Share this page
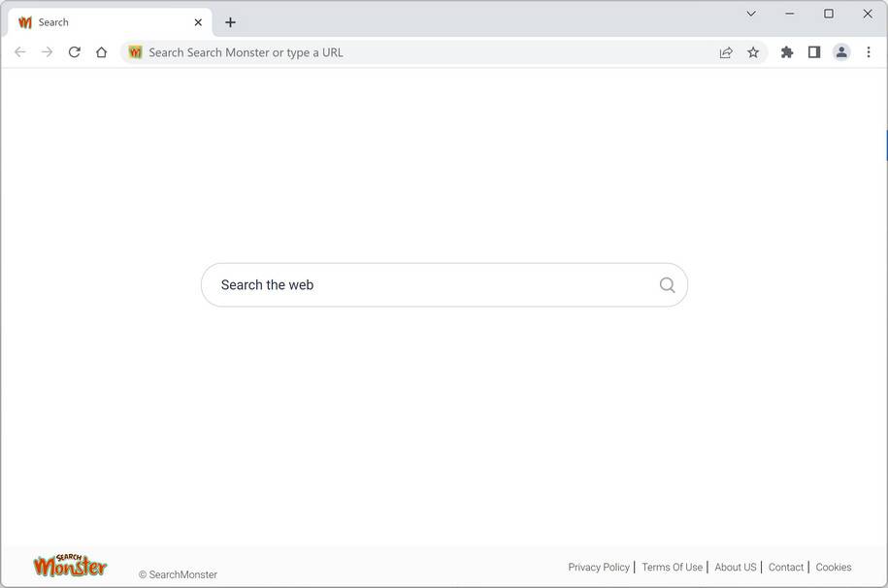 coord(726,52)
